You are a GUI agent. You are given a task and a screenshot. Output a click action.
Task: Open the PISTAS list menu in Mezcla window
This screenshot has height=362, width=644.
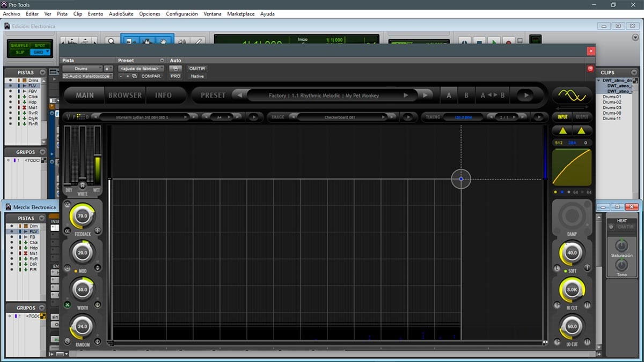pyautogui.click(x=42, y=218)
